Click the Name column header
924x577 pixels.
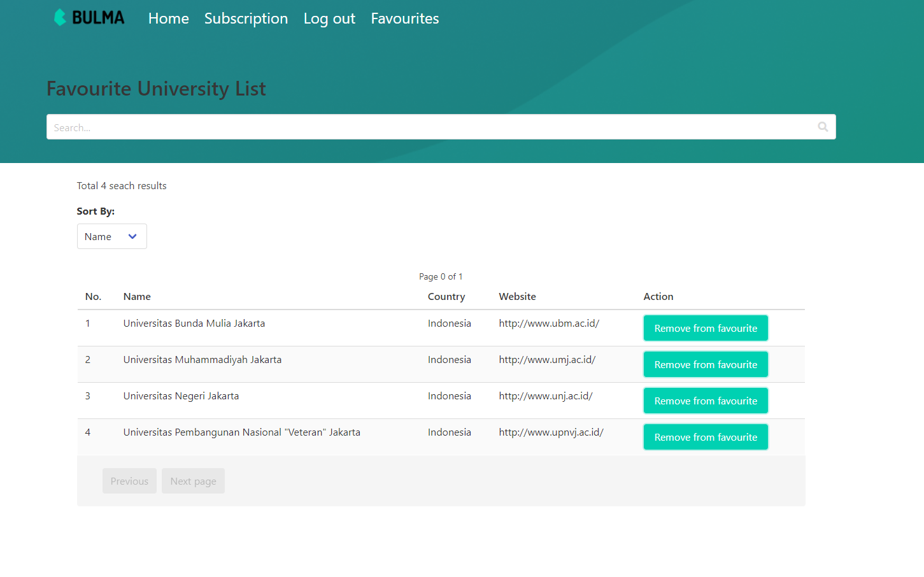137,297
